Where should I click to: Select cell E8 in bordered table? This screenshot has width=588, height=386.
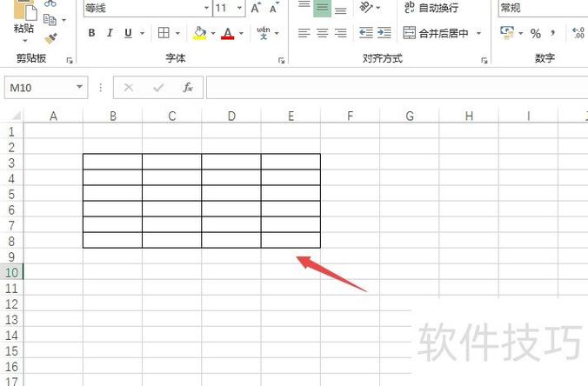291,240
